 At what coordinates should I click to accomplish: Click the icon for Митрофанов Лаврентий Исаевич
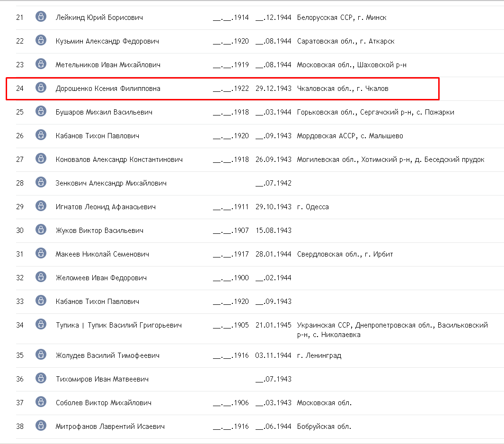41,426
